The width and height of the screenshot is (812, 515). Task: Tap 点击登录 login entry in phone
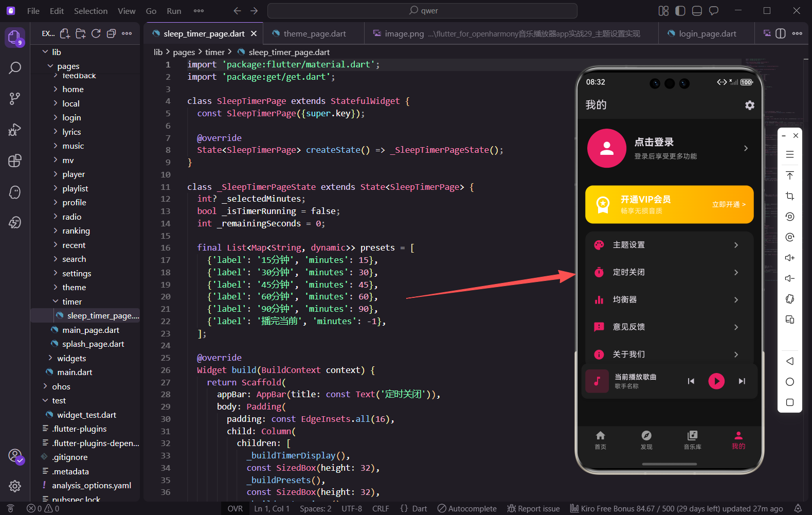(669, 148)
